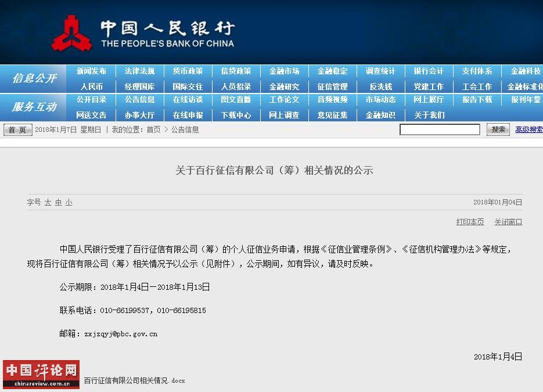The height and width of the screenshot is (392, 543).
Task: Click the 服务互动 section header
Action: (34, 107)
